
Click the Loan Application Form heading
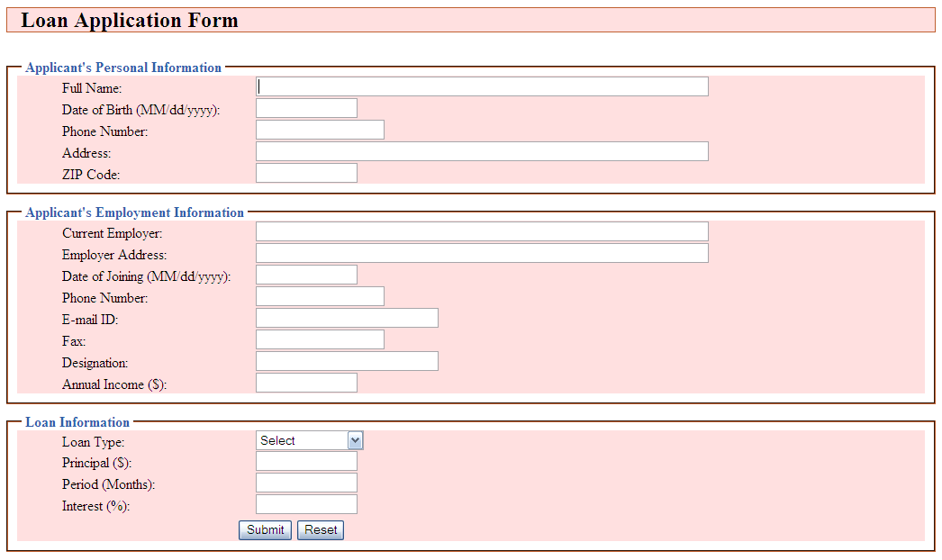tap(130, 20)
